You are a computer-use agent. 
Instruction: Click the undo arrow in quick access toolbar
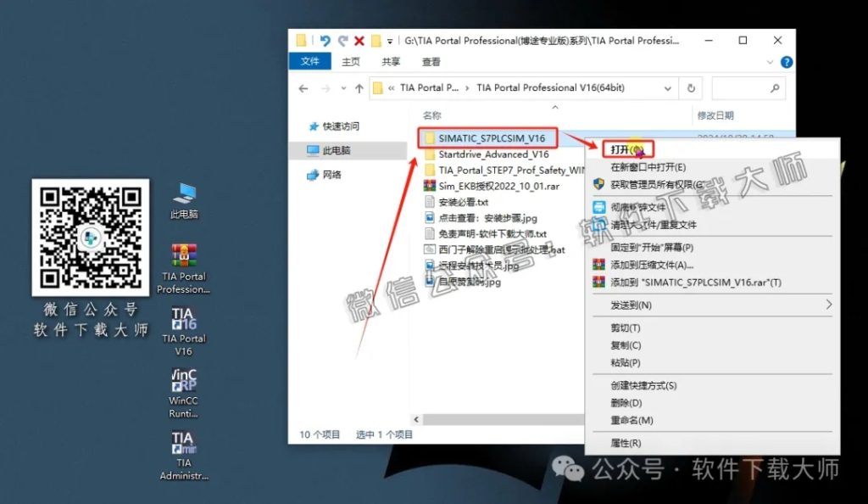(x=325, y=39)
